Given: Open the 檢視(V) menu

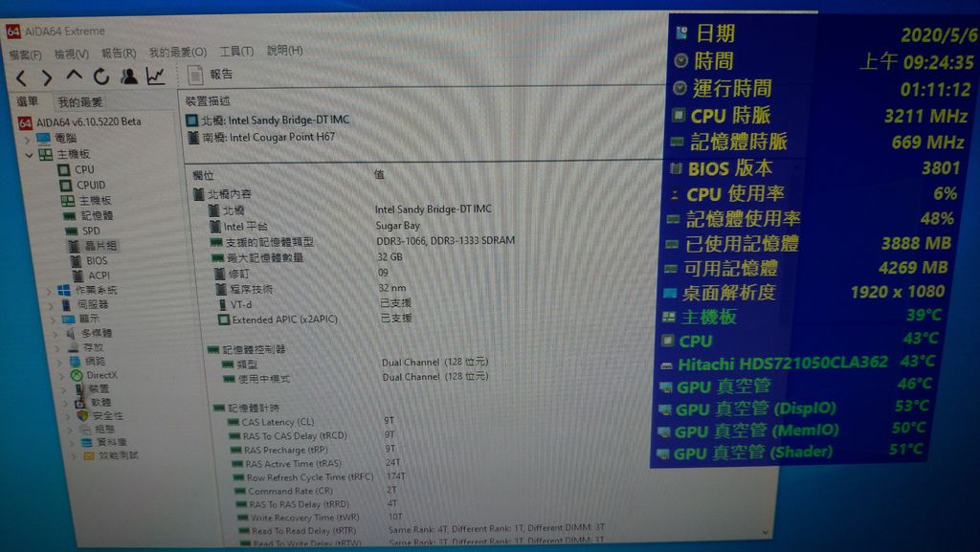Looking at the screenshot, I should [71, 55].
